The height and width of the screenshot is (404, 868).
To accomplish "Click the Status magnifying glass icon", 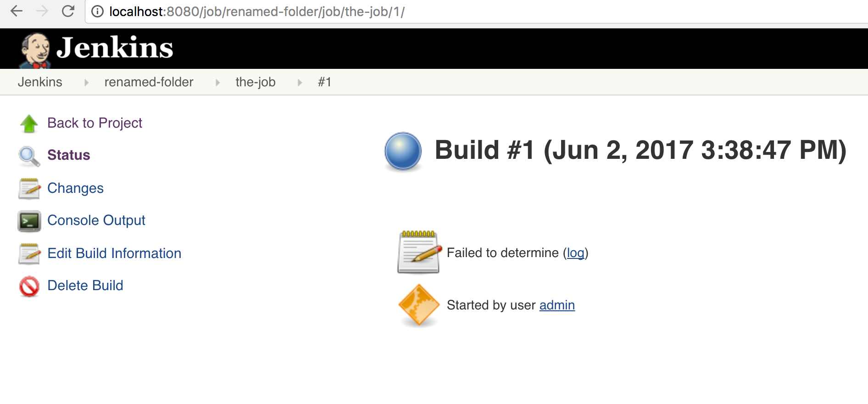I will pos(29,156).
